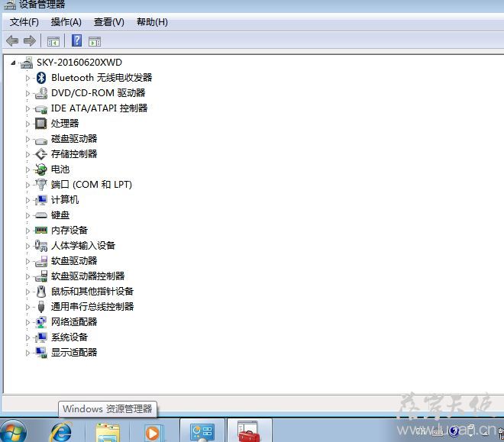Viewport: 504px width, 442px height.
Task: Select the 人体学输入设备 label
Action: 83,246
